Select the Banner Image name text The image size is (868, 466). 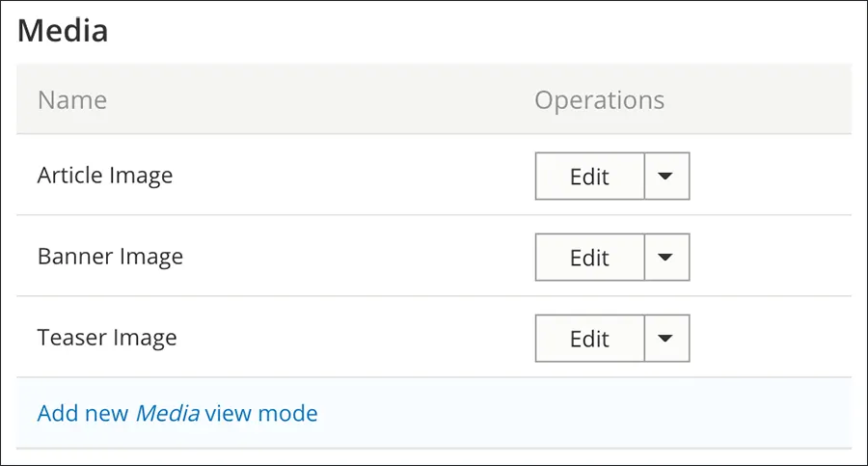[110, 257]
